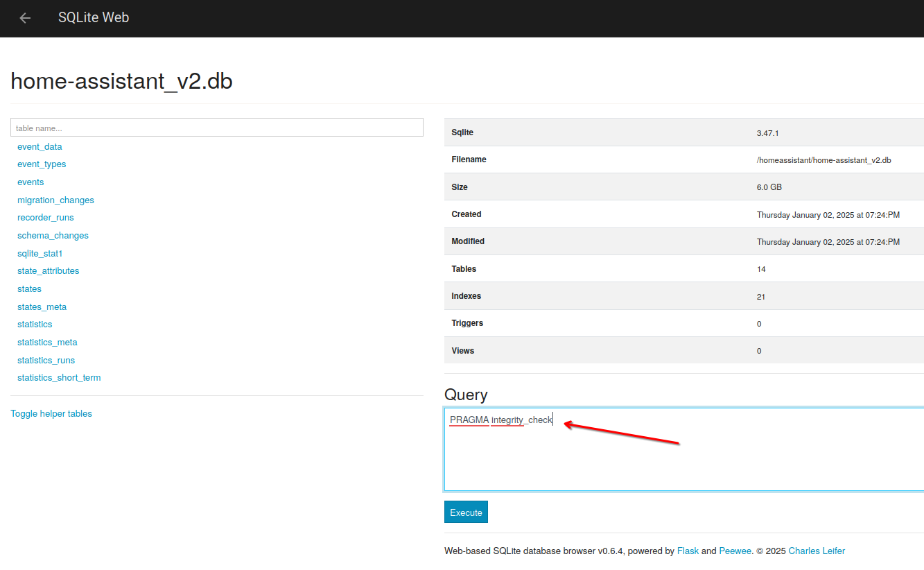The height and width of the screenshot is (570, 924).
Task: Select the Created date value
Action: 828,215
